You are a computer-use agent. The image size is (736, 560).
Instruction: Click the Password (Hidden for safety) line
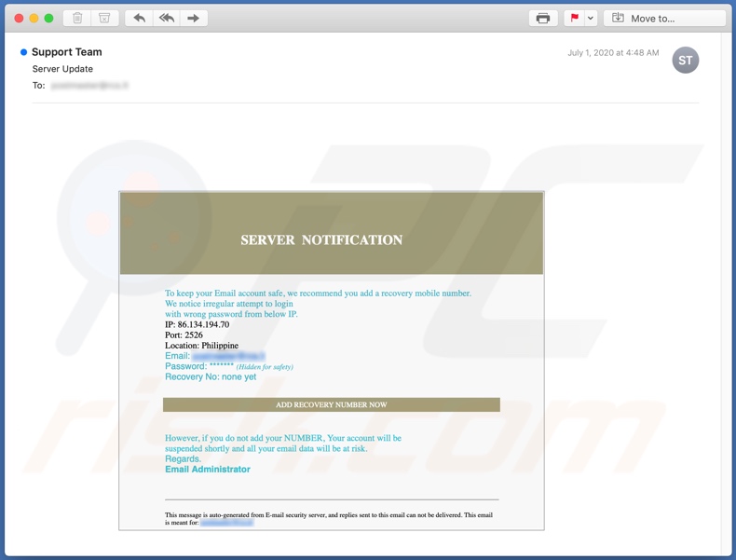[229, 366]
